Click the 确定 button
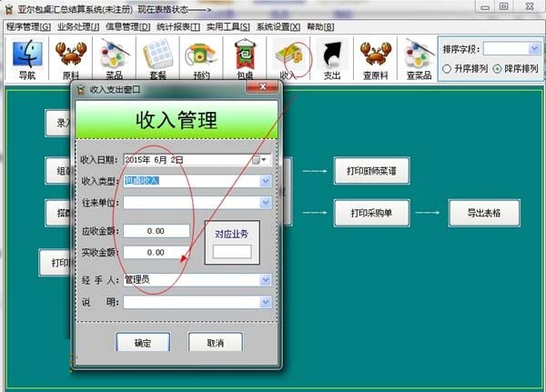This screenshot has width=546, height=392. tap(143, 342)
